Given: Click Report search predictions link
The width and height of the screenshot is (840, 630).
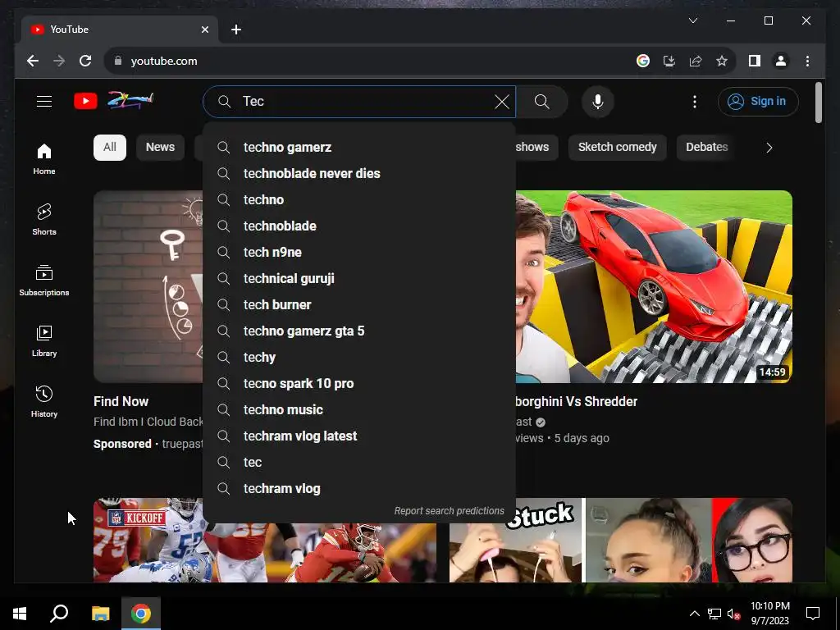Looking at the screenshot, I should point(449,511).
